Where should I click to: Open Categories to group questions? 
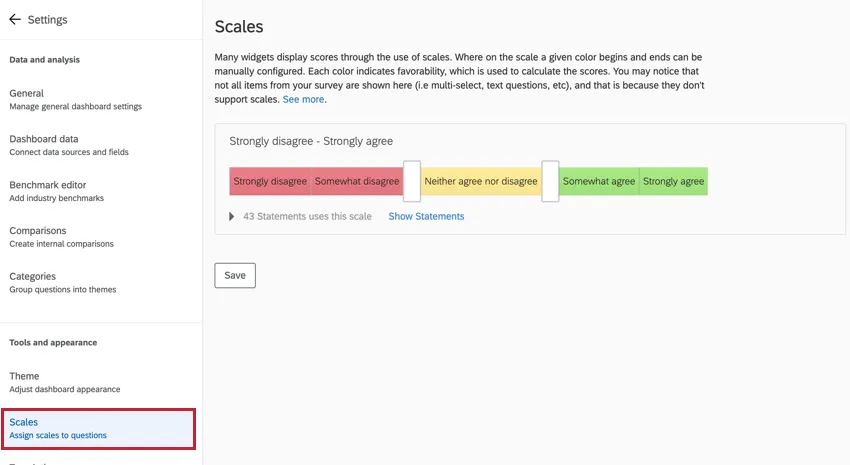33,276
